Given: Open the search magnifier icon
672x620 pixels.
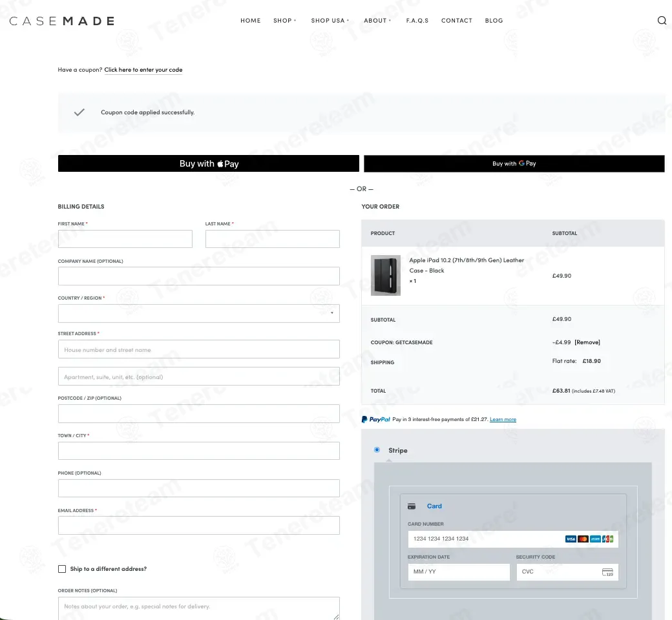Looking at the screenshot, I should (662, 20).
